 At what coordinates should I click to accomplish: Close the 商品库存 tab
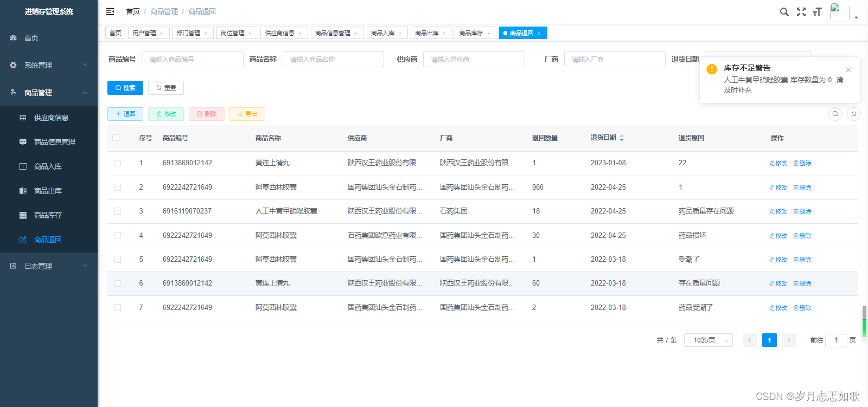tap(488, 34)
